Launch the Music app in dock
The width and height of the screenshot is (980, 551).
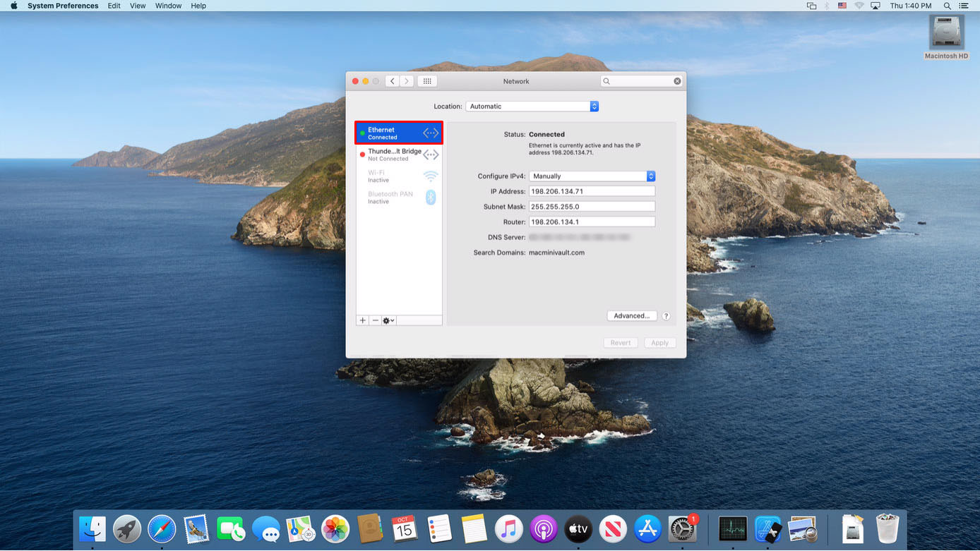[x=508, y=528]
